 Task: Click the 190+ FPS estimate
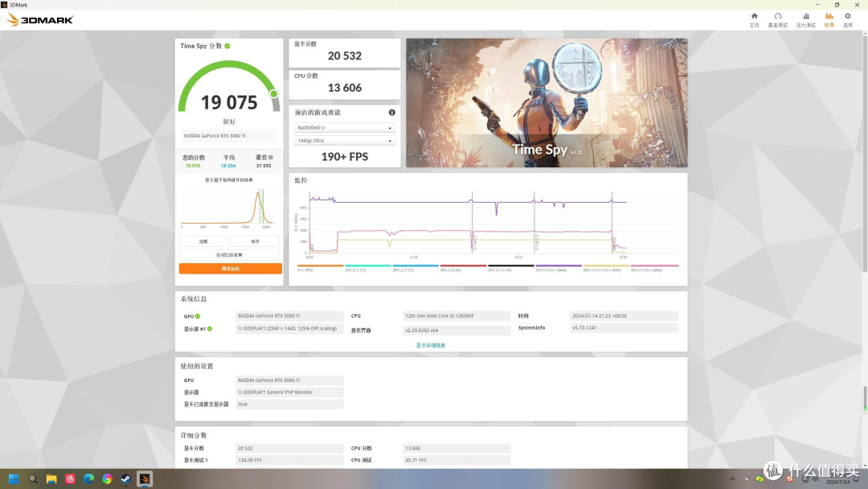(x=344, y=157)
